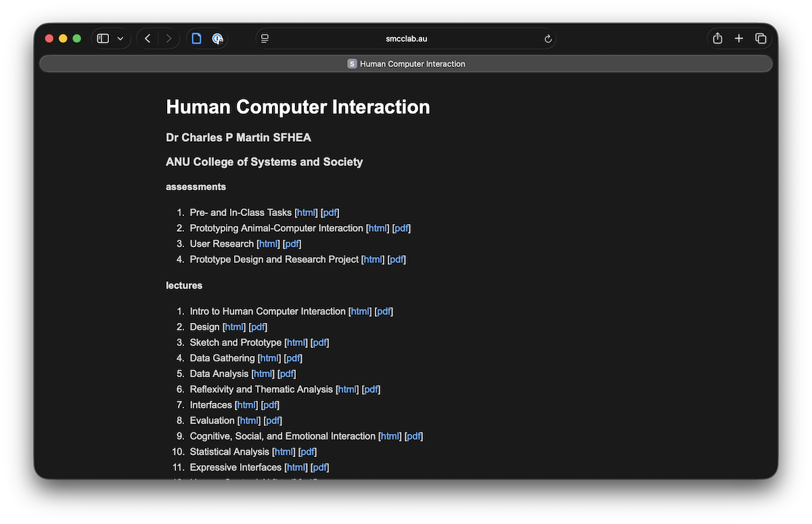
Task: Open the html version of User Research
Action: (269, 243)
